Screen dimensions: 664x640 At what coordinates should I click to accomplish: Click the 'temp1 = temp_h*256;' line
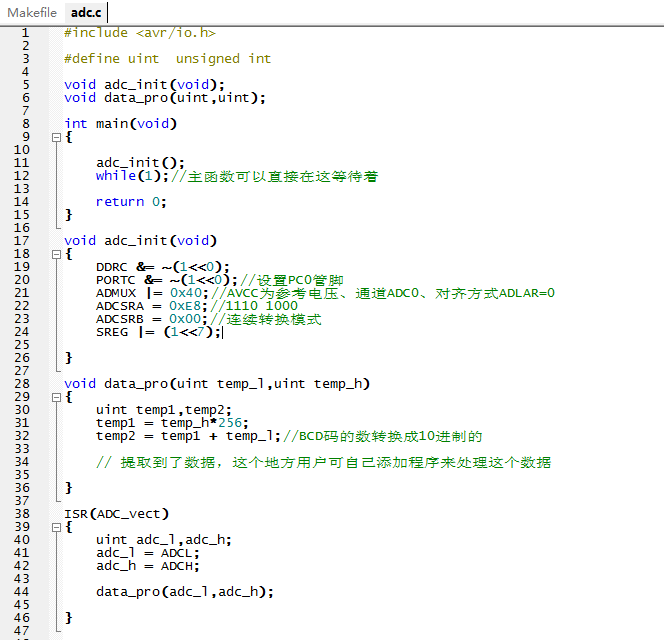coord(172,423)
